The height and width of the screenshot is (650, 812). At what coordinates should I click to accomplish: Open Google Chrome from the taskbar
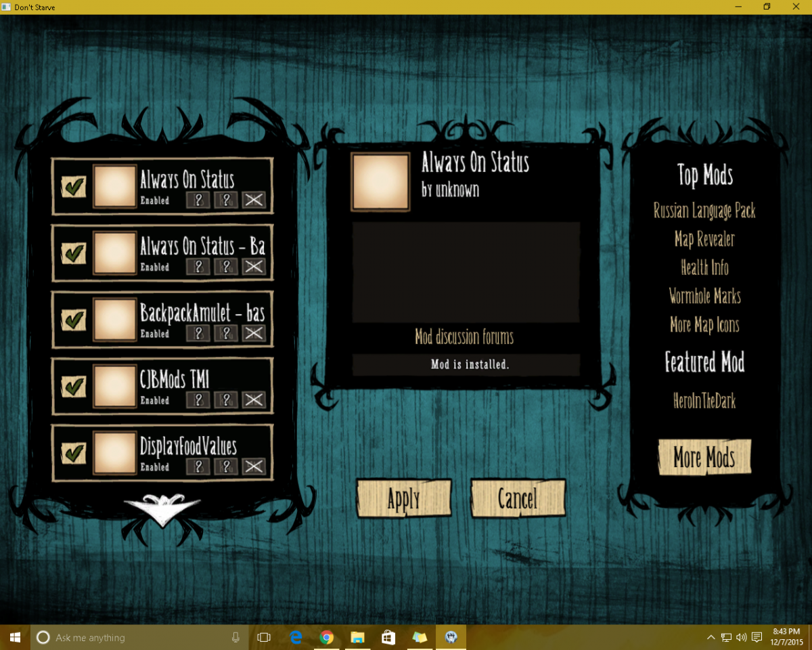[x=327, y=637]
